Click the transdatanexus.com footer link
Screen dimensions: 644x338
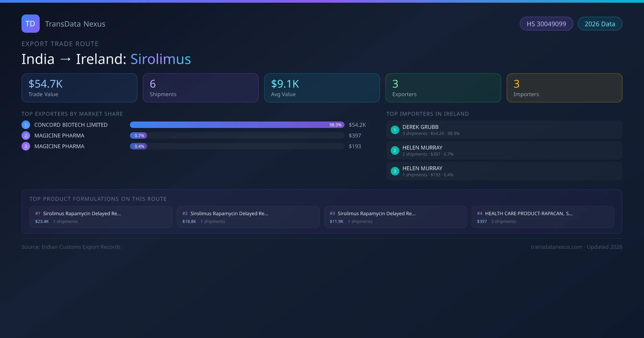click(x=557, y=247)
